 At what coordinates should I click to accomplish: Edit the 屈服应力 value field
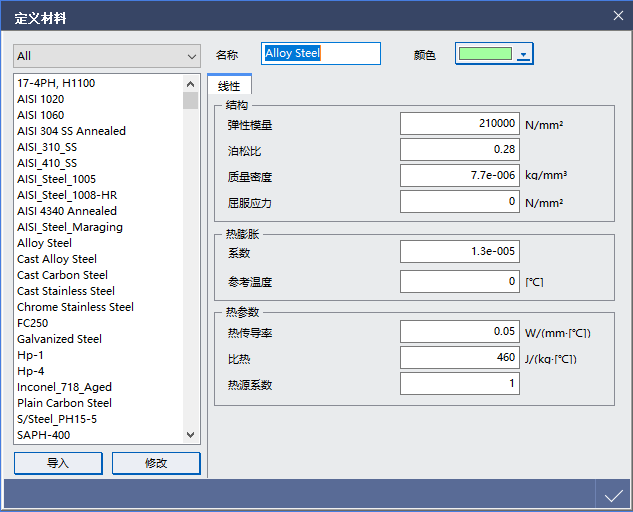(459, 201)
